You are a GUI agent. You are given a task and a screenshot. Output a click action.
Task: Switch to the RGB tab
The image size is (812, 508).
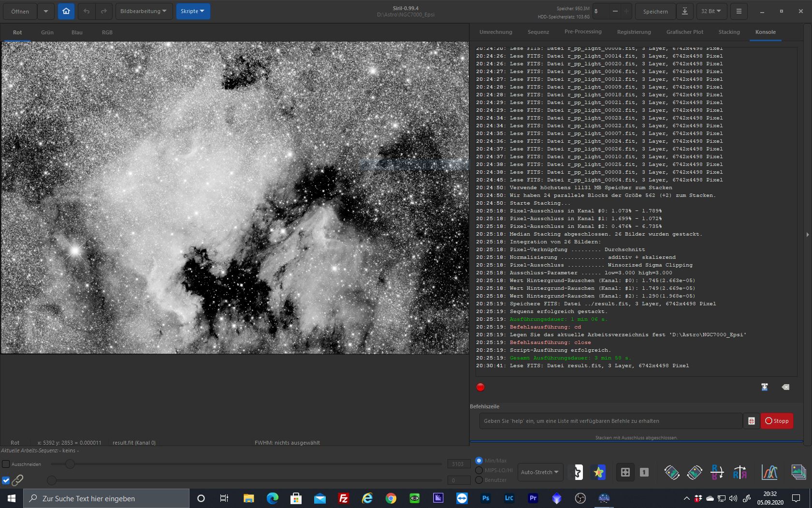coord(107,32)
